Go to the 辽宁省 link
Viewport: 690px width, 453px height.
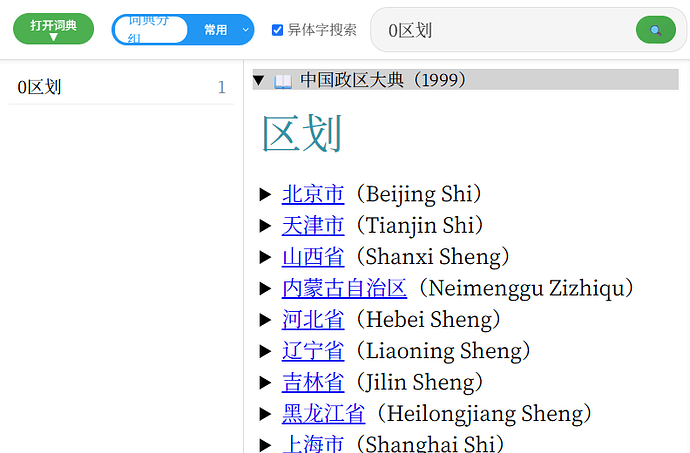click(313, 351)
